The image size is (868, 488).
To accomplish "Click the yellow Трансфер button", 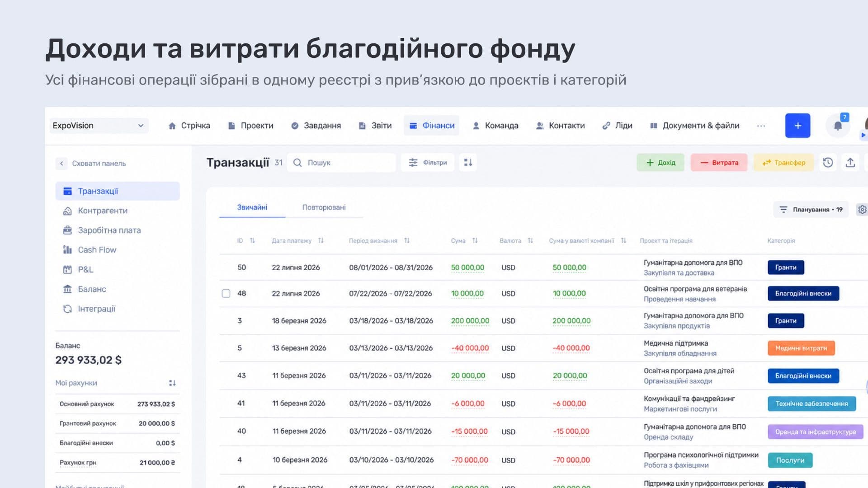I will pos(783,163).
